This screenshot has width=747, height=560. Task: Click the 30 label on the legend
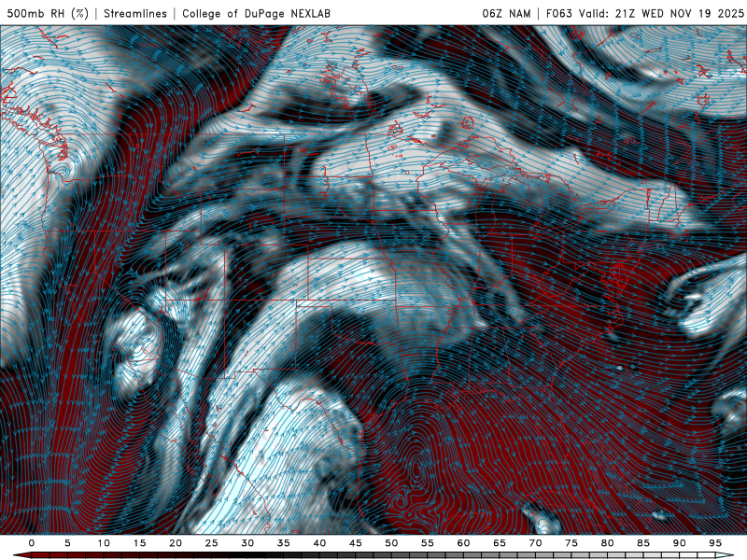coord(247,543)
